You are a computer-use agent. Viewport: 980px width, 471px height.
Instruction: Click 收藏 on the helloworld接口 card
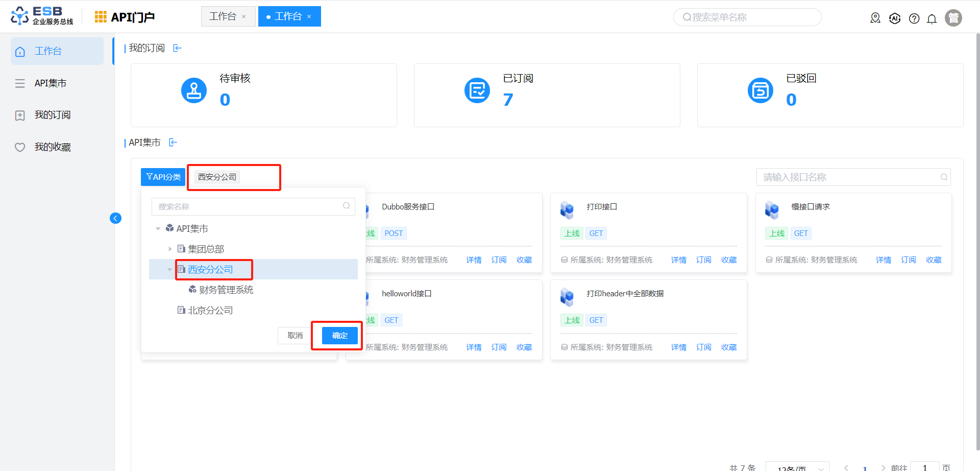click(524, 347)
